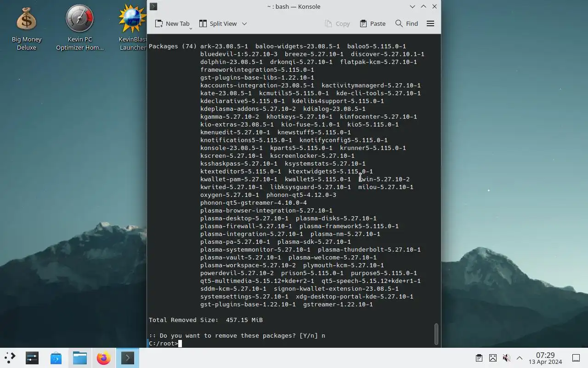Click the 'Packages (74)' label
Image resolution: width=588 pixels, height=368 pixels.
(x=173, y=46)
